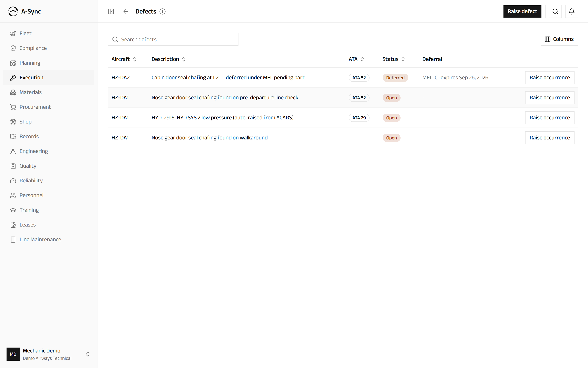Sort by Status column arrows
Image resolution: width=588 pixels, height=368 pixels.
tap(403, 59)
